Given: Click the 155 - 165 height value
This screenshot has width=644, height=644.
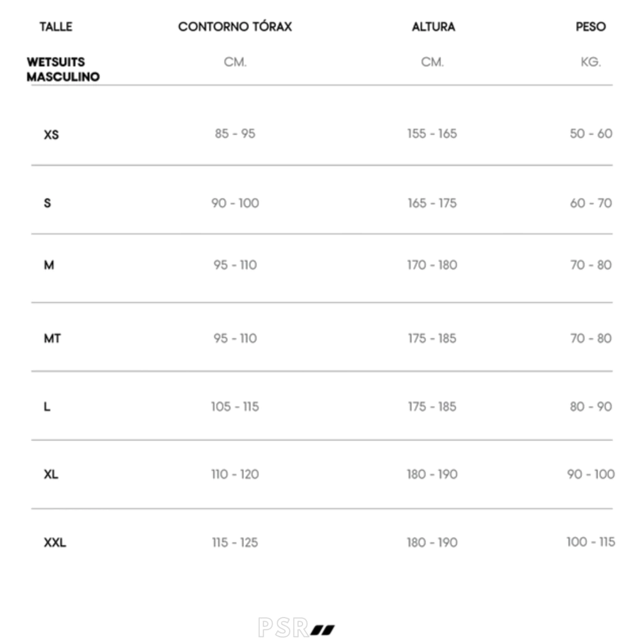Looking at the screenshot, I should [x=431, y=134].
